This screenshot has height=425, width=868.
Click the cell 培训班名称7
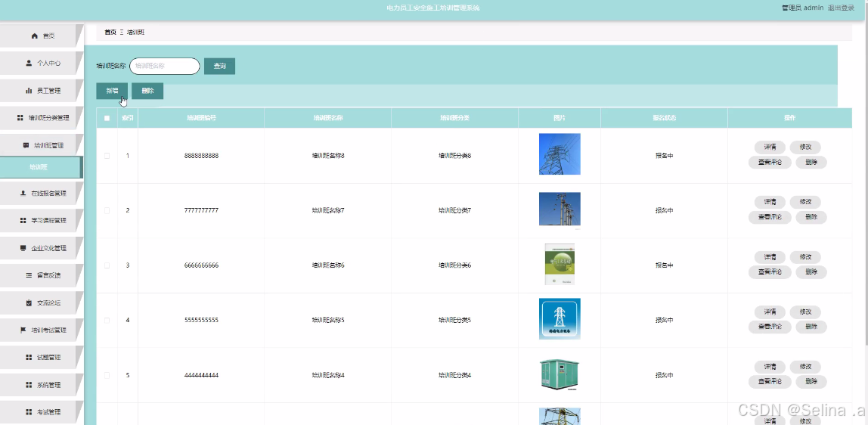pos(327,210)
